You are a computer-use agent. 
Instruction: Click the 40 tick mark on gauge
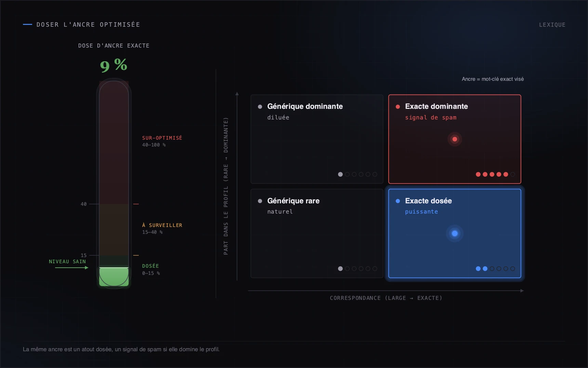click(84, 204)
